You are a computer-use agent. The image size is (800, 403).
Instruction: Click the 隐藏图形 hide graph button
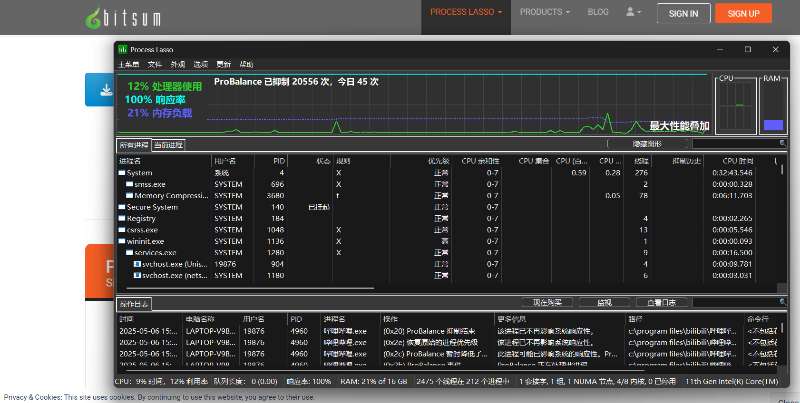point(647,144)
